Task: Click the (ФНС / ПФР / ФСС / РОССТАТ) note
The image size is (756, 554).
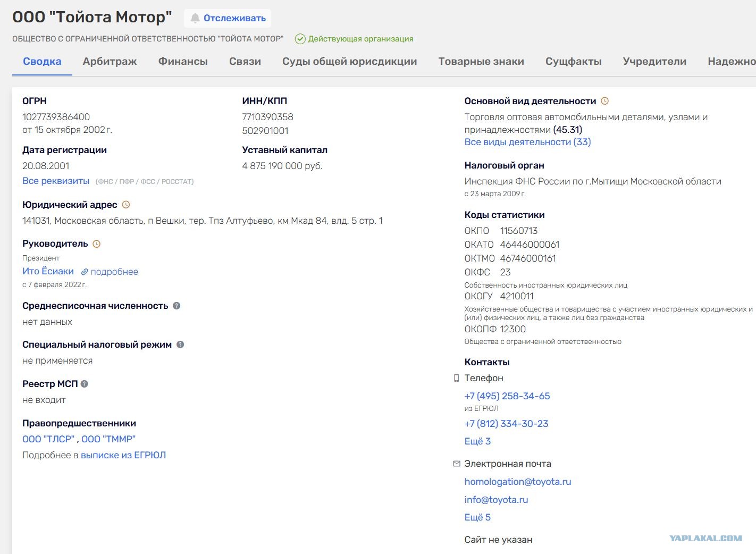Action: (x=145, y=182)
